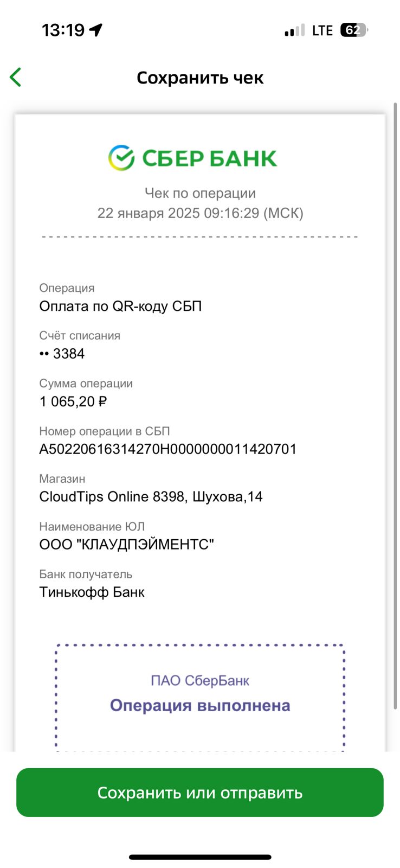Tap the Операция выполнена stamp
This screenshot has height=868, width=400.
200,698
